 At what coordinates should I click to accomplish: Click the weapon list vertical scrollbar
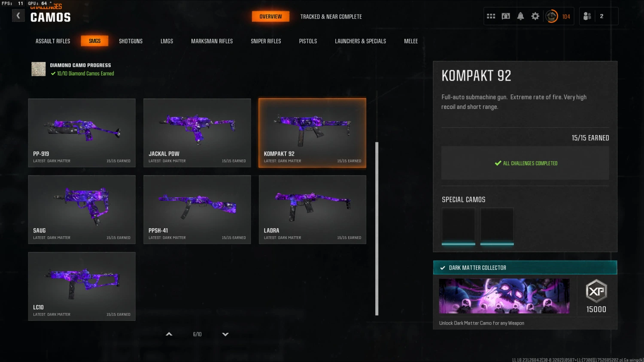click(x=377, y=229)
